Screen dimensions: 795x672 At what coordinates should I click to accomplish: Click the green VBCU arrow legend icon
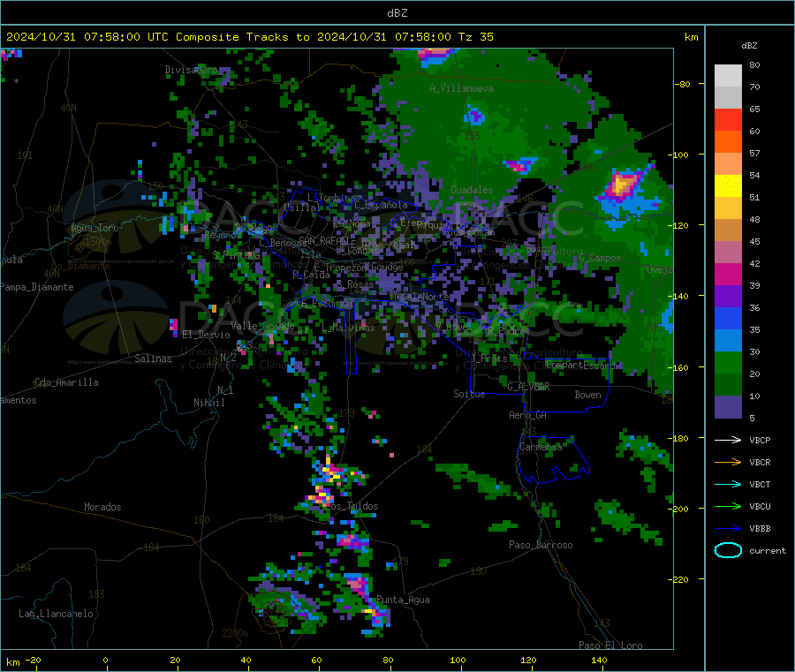pyautogui.click(x=728, y=506)
